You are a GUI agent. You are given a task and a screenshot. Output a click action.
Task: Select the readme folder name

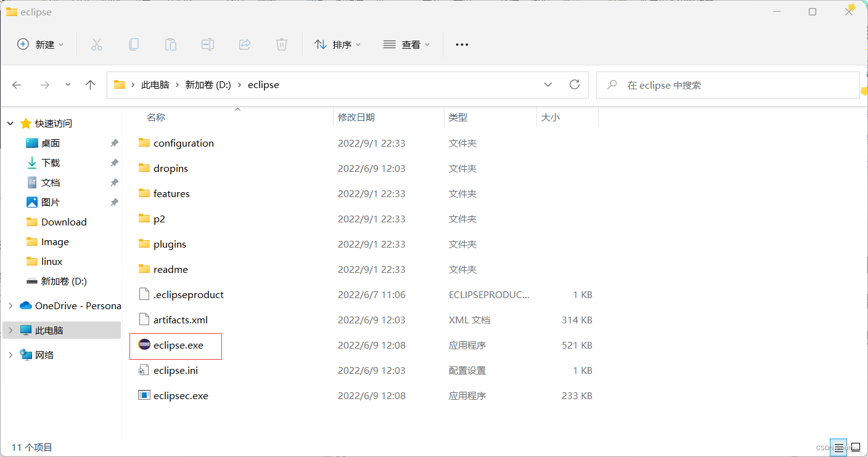coord(171,269)
